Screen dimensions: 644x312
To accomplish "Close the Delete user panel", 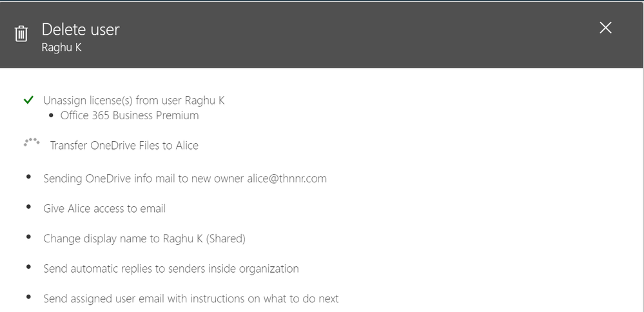I will (605, 28).
